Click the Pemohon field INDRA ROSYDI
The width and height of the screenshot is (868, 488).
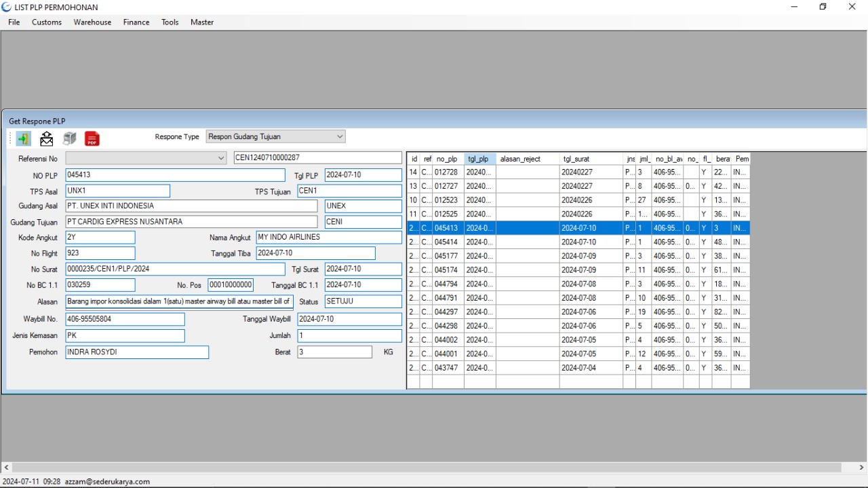point(137,352)
